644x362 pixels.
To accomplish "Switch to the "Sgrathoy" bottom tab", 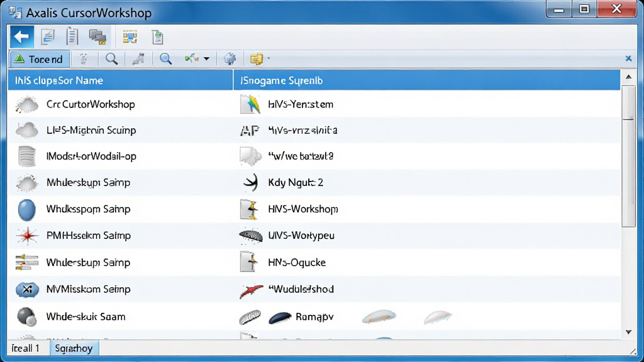I will click(x=74, y=348).
